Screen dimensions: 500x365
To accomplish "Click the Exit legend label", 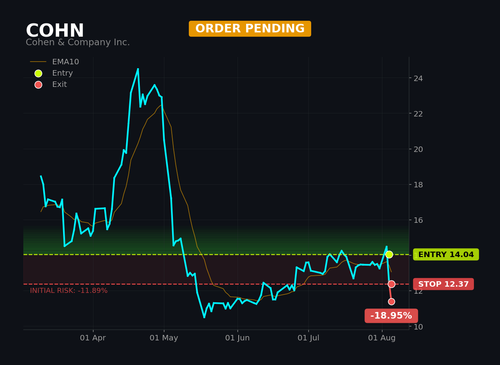I will tap(59, 84).
